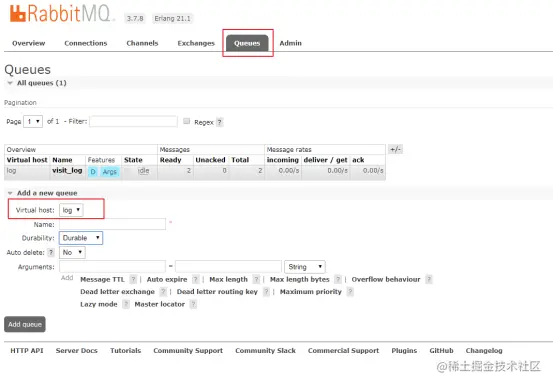Go to the Exchanges tab

coord(196,43)
